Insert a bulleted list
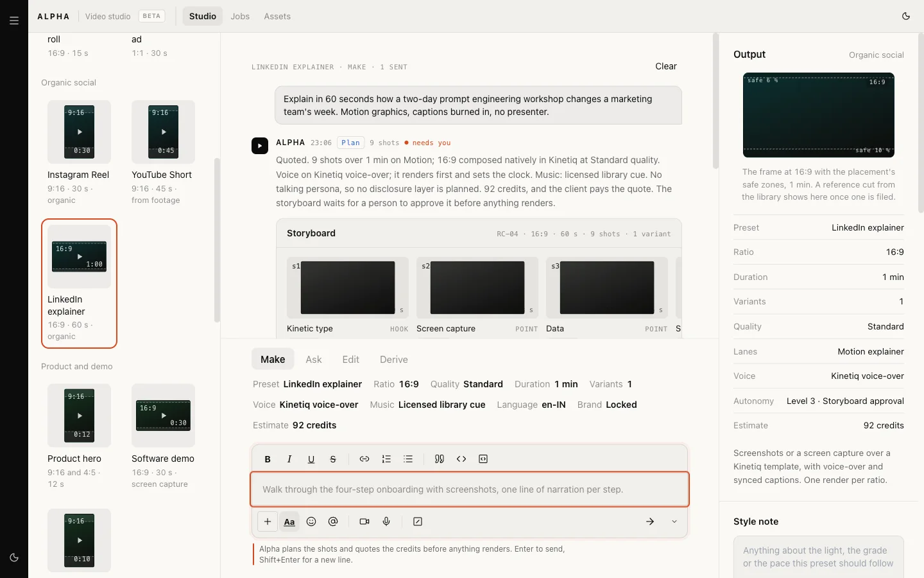This screenshot has height=578, width=924. pos(408,459)
